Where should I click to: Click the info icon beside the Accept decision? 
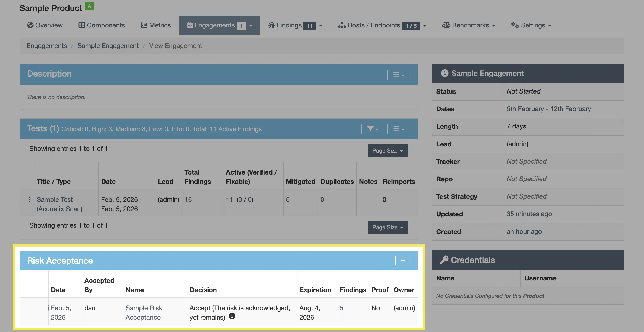232,316
